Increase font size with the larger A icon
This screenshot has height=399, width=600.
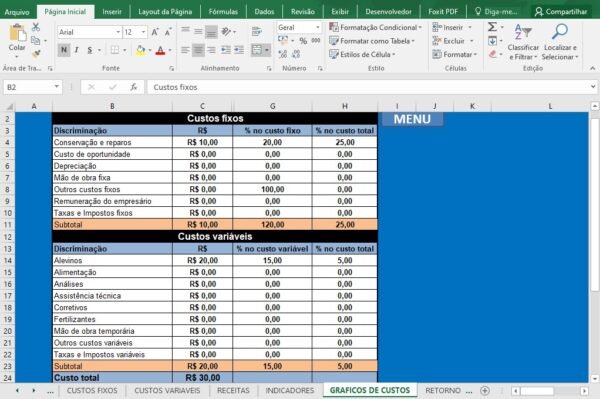155,32
